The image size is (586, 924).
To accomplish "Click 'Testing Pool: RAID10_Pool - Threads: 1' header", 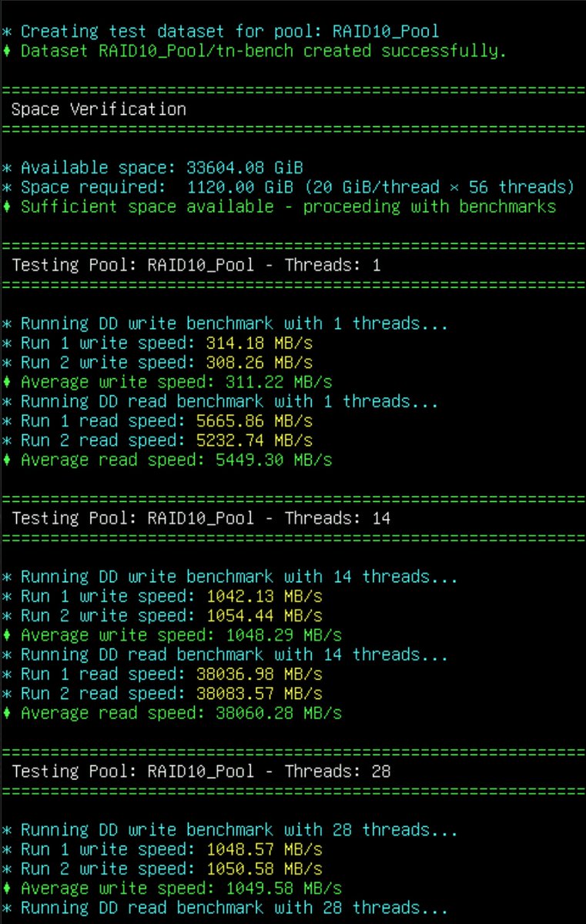I will 196,266.
